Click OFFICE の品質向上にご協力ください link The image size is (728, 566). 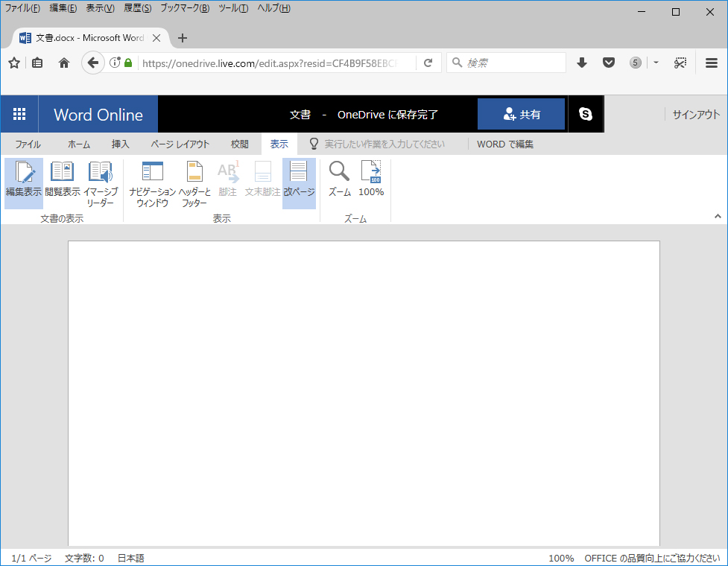tap(652, 558)
